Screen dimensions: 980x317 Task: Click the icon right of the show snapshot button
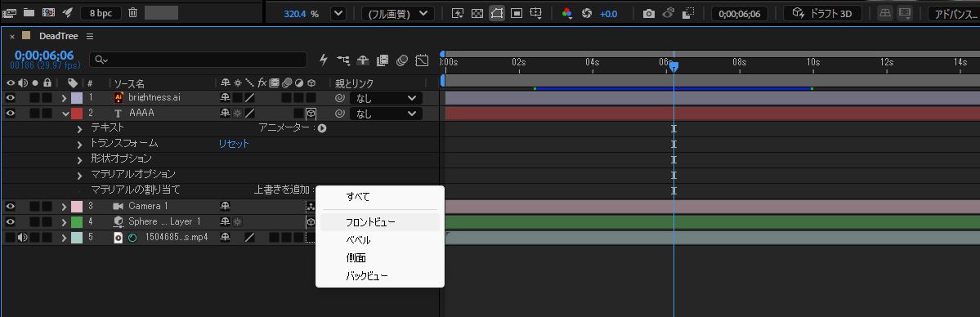click(x=688, y=13)
